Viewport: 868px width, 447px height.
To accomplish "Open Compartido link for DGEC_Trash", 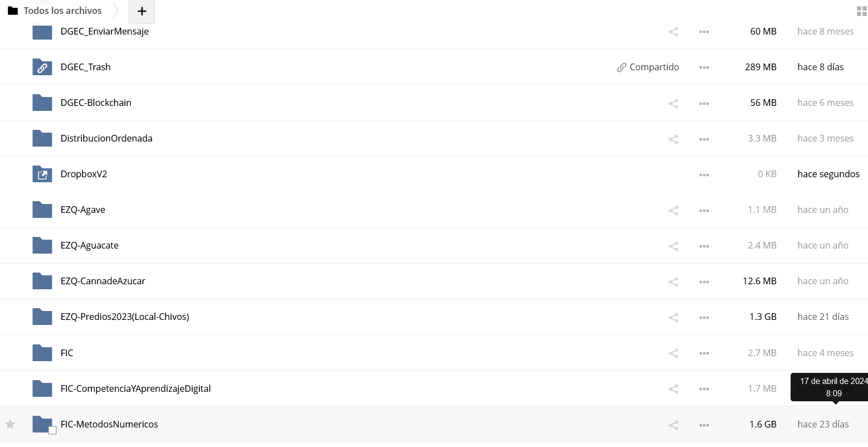I will [648, 67].
